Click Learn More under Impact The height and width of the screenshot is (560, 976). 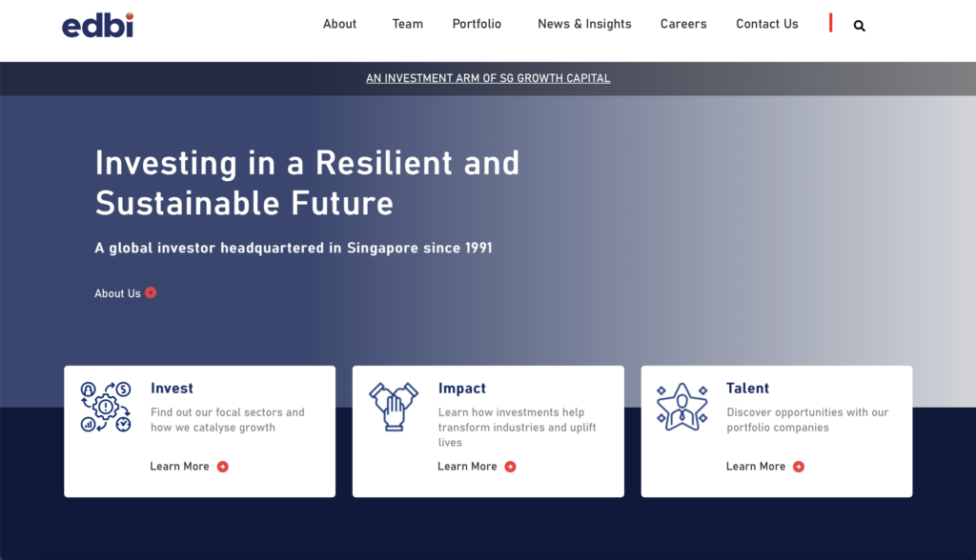[467, 466]
